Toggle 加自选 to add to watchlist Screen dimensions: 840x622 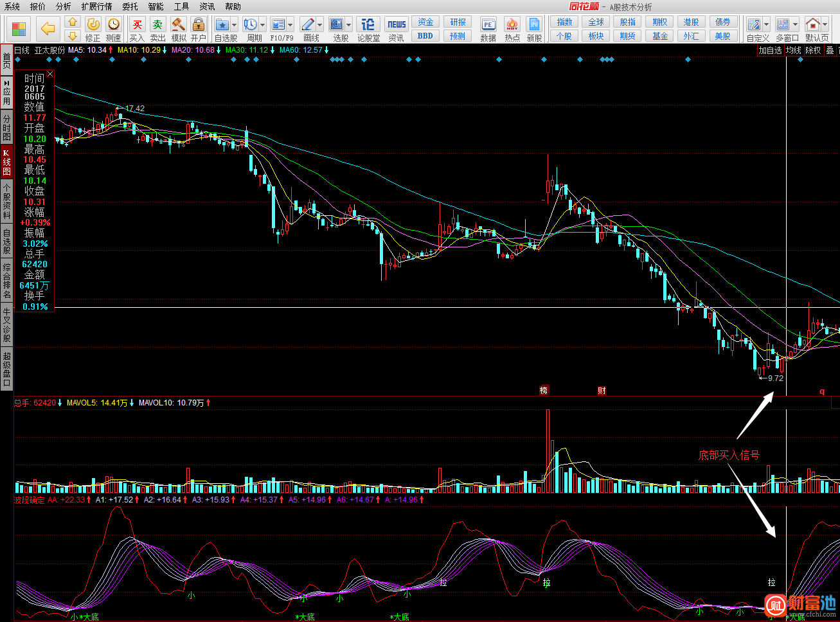pos(771,50)
